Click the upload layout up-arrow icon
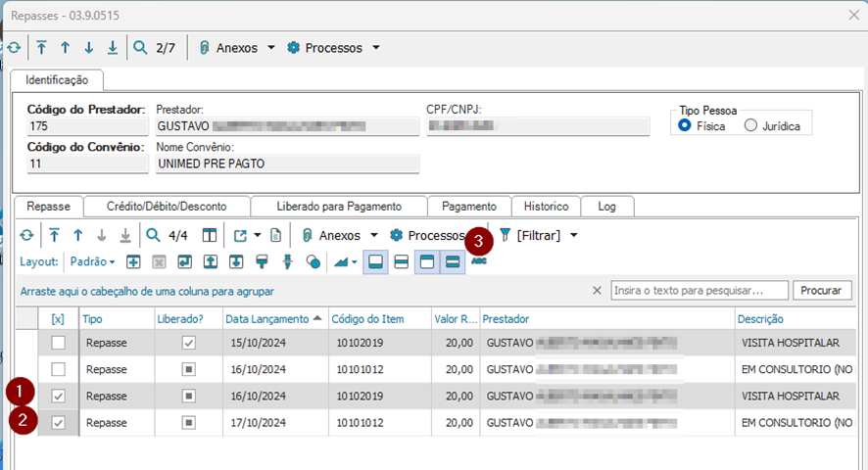Image resolution: width=868 pixels, height=470 pixels. [211, 261]
